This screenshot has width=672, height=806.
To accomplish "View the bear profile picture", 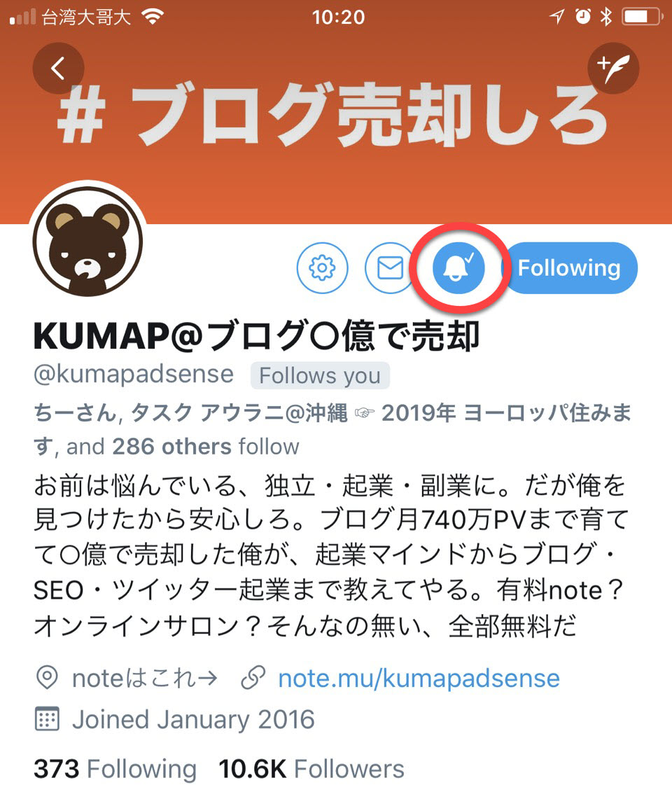I will point(88,241).
